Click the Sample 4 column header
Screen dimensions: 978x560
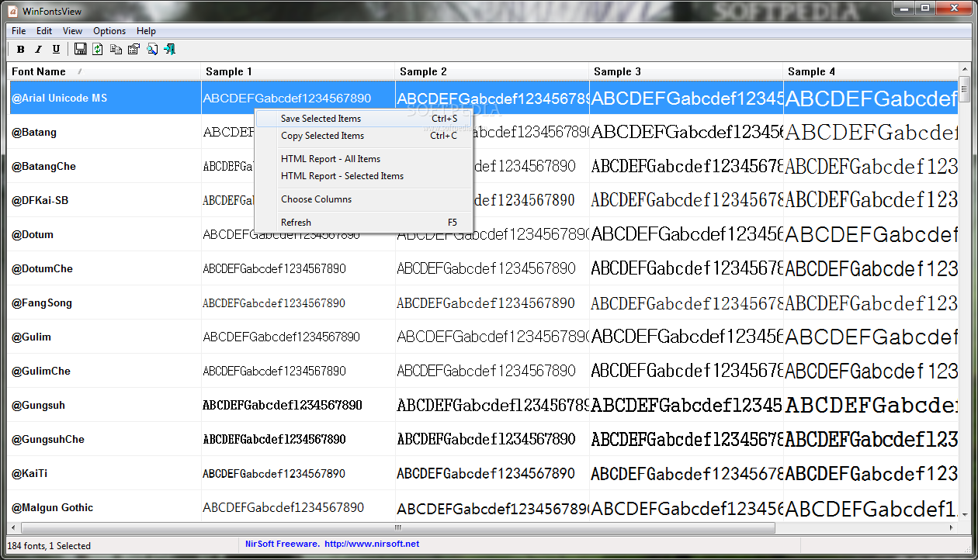click(x=871, y=71)
